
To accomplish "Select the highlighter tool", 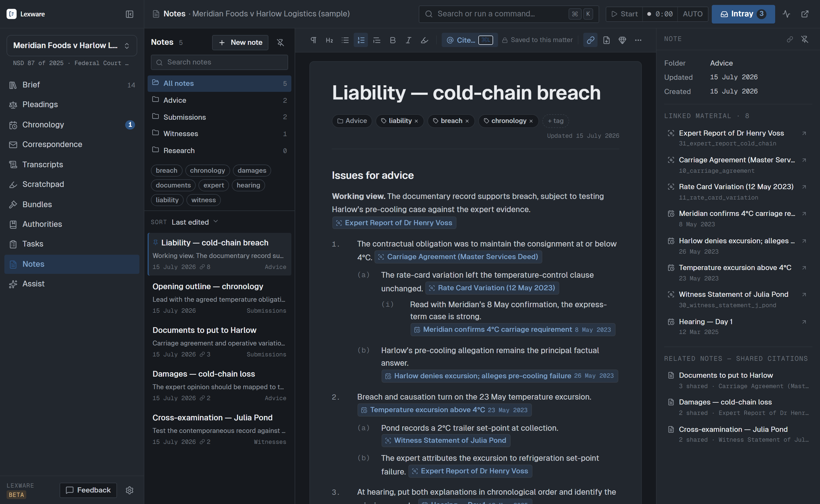I will [424, 40].
